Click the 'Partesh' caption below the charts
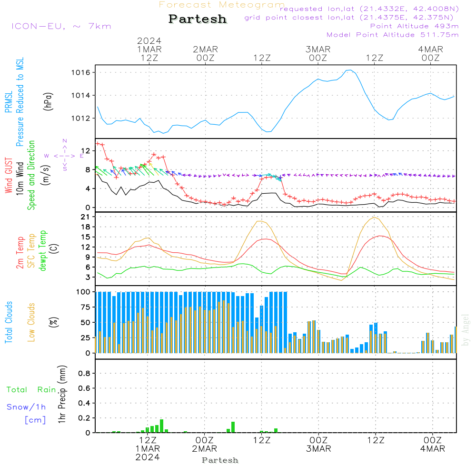 [220, 460]
